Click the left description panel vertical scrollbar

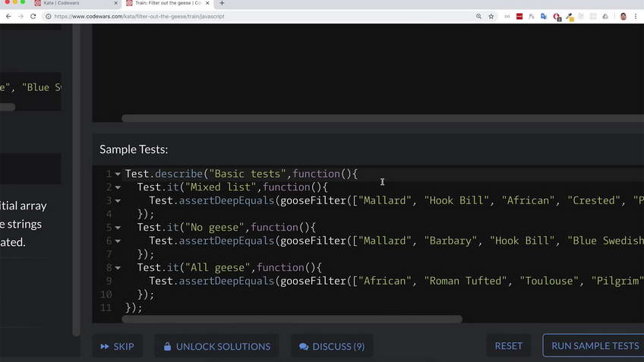[x=76, y=180]
